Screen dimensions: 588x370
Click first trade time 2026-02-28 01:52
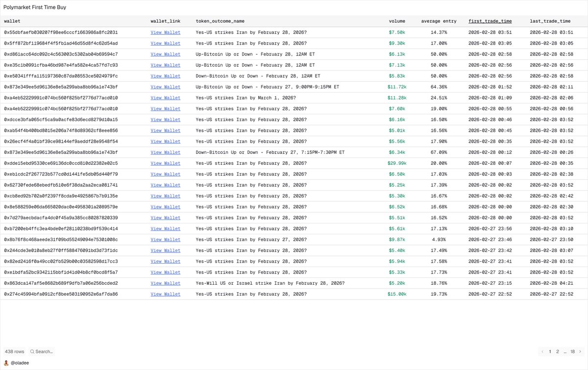click(x=490, y=87)
